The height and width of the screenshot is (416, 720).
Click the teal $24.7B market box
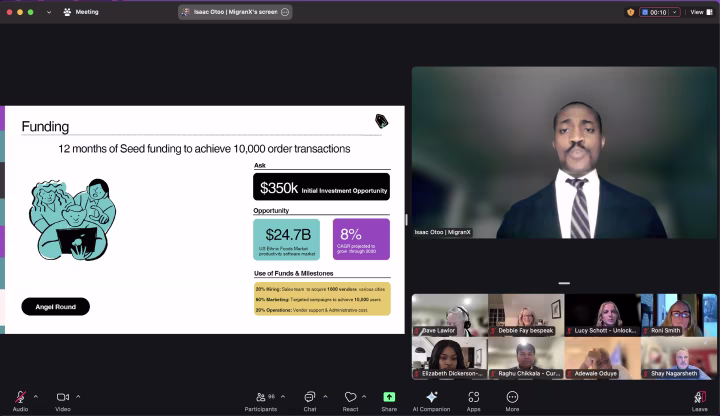click(287, 239)
